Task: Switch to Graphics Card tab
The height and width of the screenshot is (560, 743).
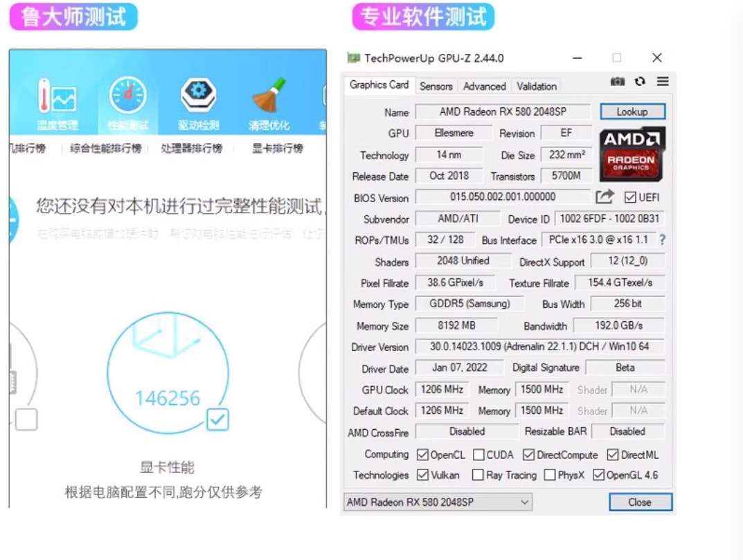Action: (379, 85)
